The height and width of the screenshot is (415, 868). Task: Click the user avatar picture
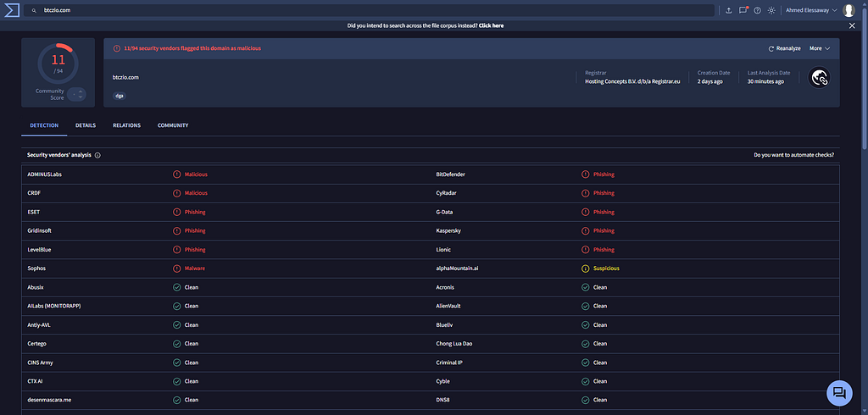coord(849,10)
